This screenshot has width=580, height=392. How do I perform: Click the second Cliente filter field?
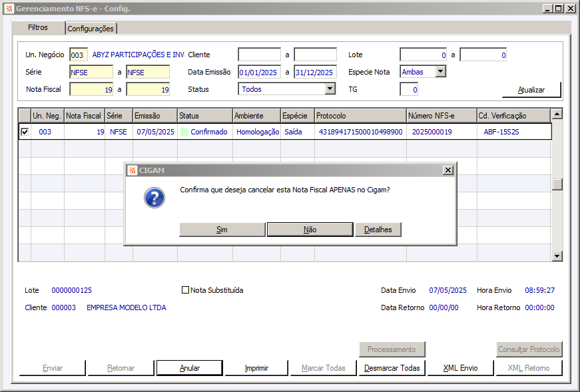point(316,55)
